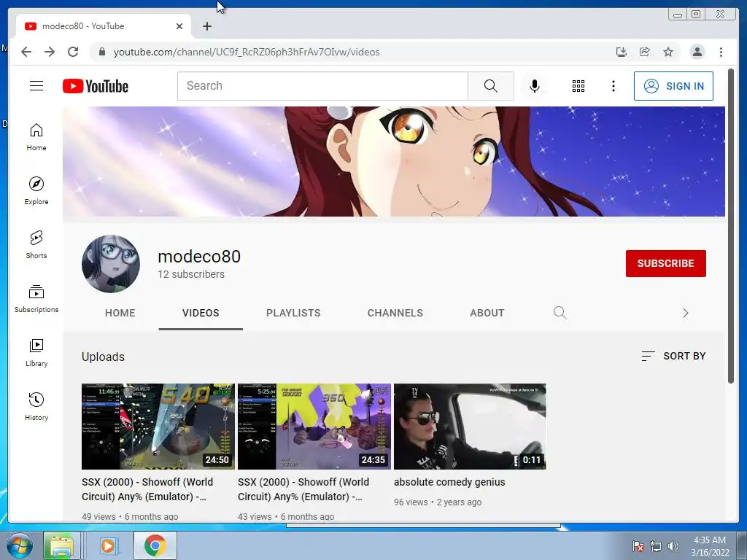Start voice search with the microphone icon
Screen dimensions: 747x560
[535, 86]
